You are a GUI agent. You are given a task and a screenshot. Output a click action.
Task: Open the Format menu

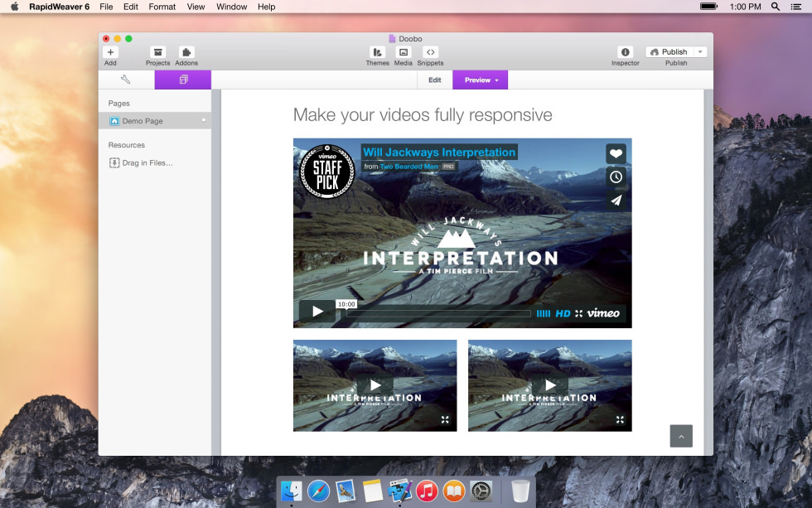pyautogui.click(x=162, y=7)
